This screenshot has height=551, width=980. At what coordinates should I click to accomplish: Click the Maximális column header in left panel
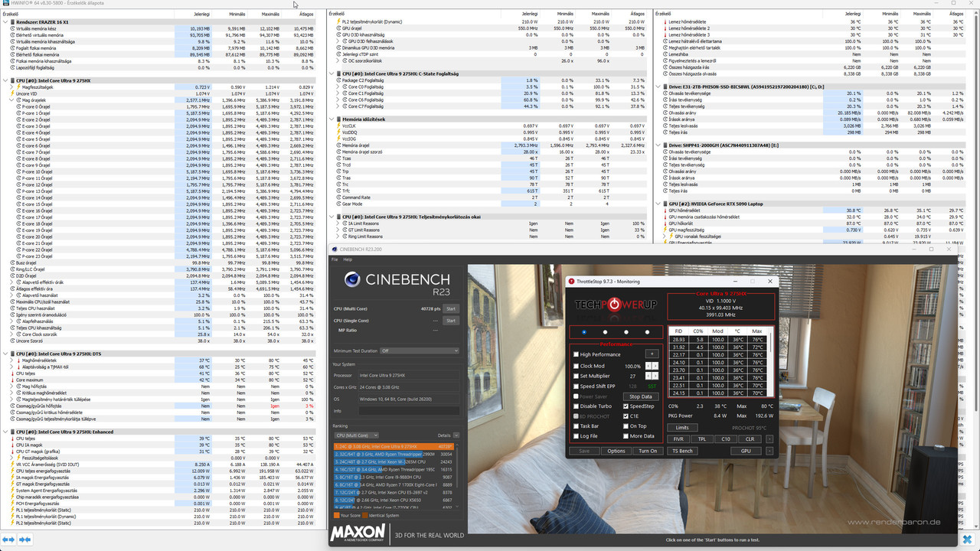[x=270, y=14]
